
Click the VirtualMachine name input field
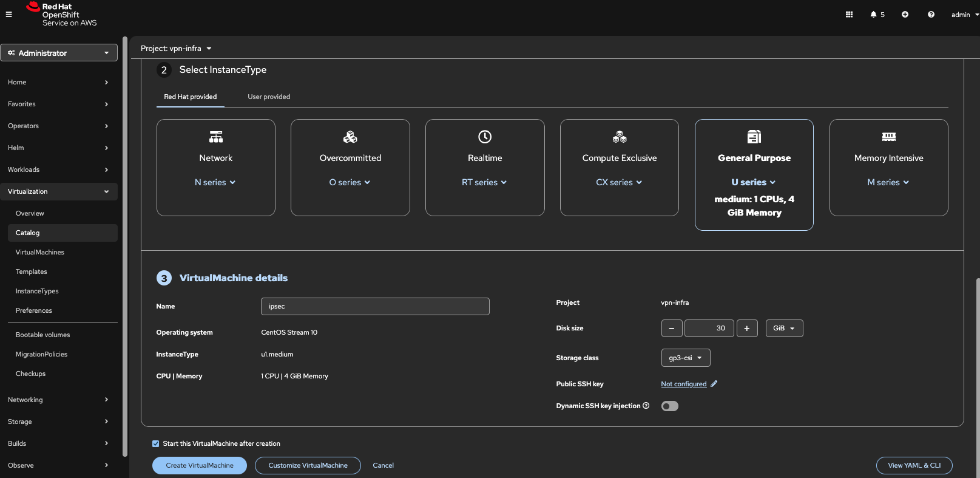pyautogui.click(x=375, y=307)
